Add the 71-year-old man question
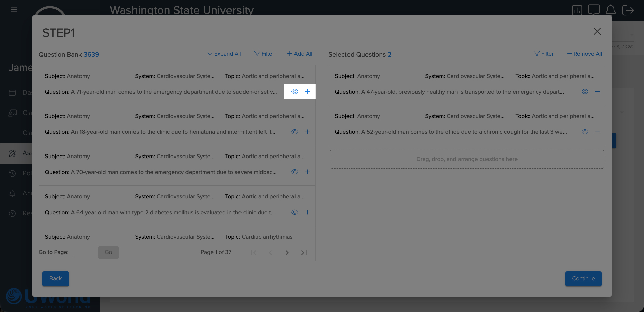The width and height of the screenshot is (644, 312). (307, 92)
